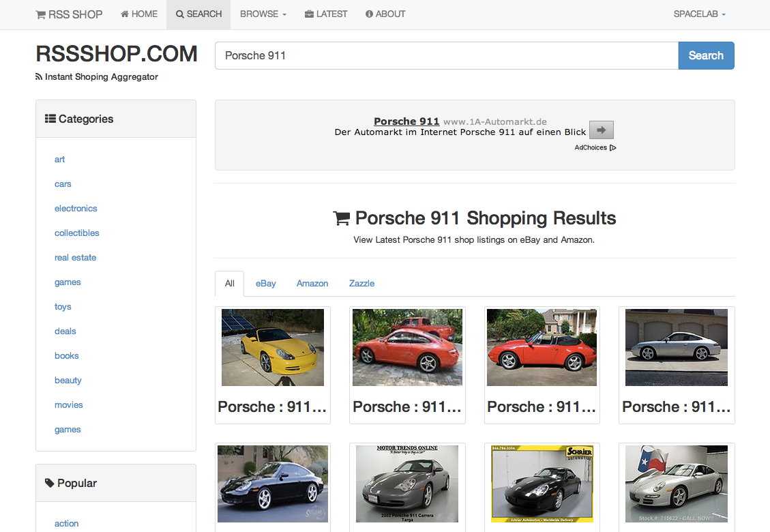Click the AdChoices triangle icon
Viewport: 770px width, 532px height.
coord(612,147)
